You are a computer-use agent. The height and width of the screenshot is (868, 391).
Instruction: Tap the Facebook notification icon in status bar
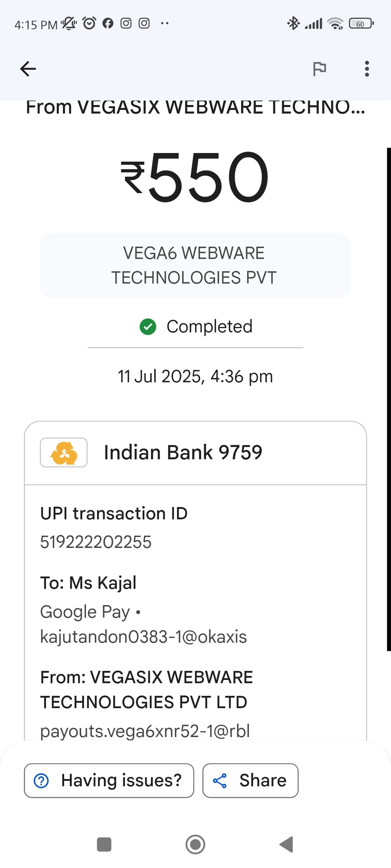[x=108, y=24]
